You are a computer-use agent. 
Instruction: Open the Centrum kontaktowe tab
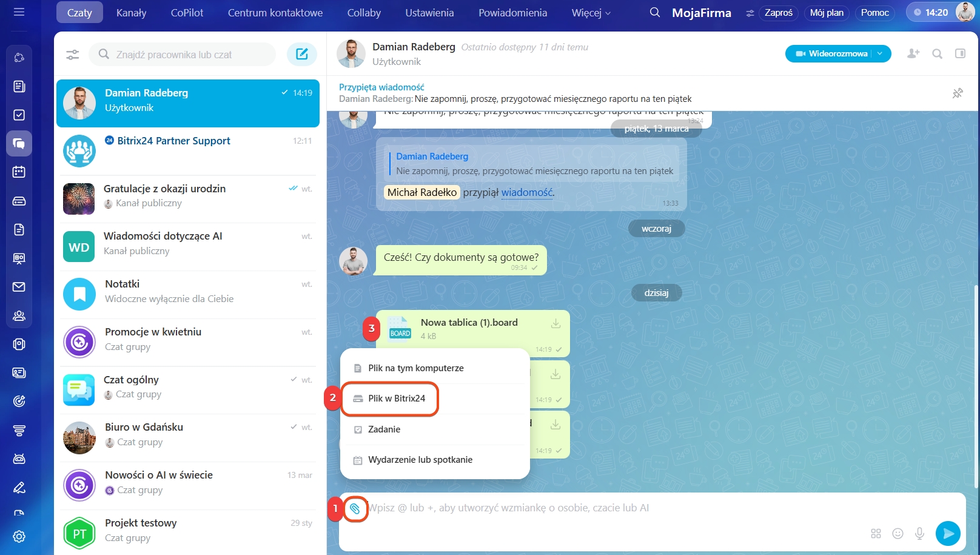coord(275,13)
